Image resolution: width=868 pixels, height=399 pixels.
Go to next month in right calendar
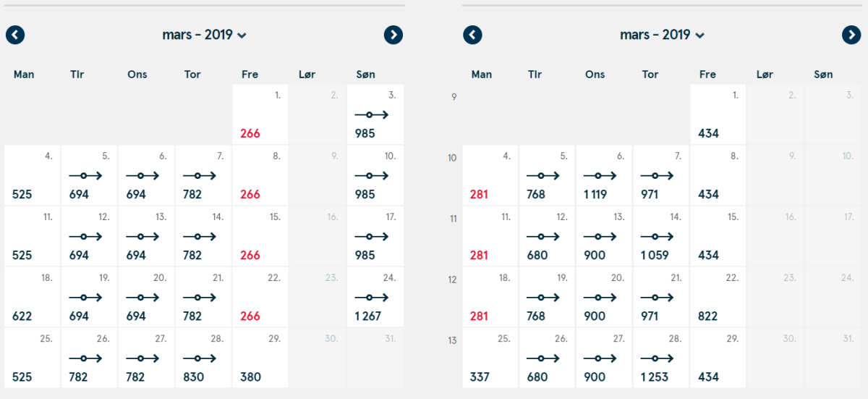coord(851,35)
